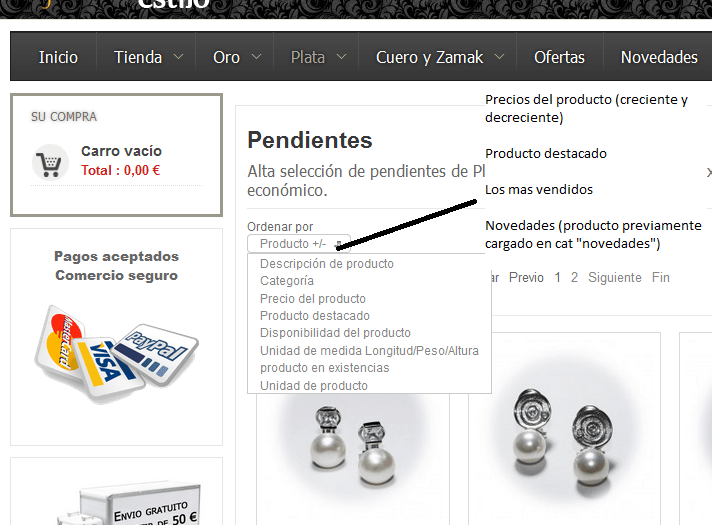Go to the Inicio menu item
Screen dimensions: 717x525
pyautogui.click(x=58, y=57)
